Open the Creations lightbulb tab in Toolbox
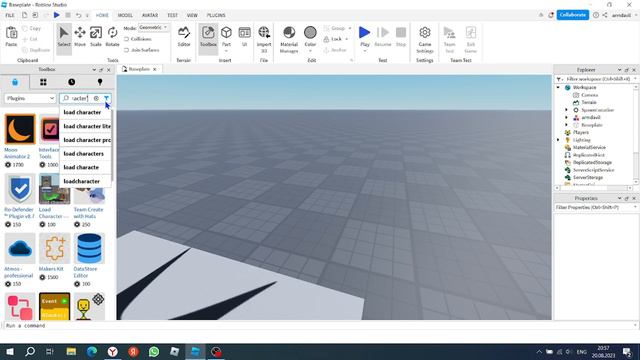640x360 pixels. pos(100,82)
